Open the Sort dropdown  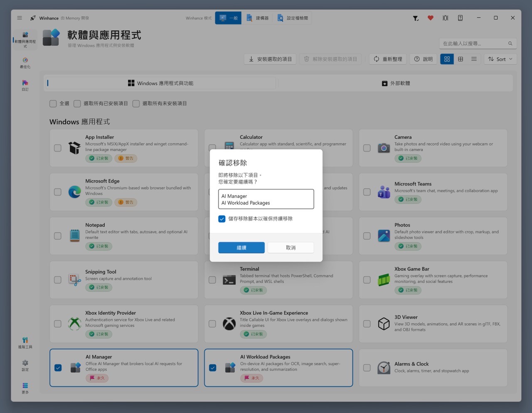pyautogui.click(x=500, y=59)
